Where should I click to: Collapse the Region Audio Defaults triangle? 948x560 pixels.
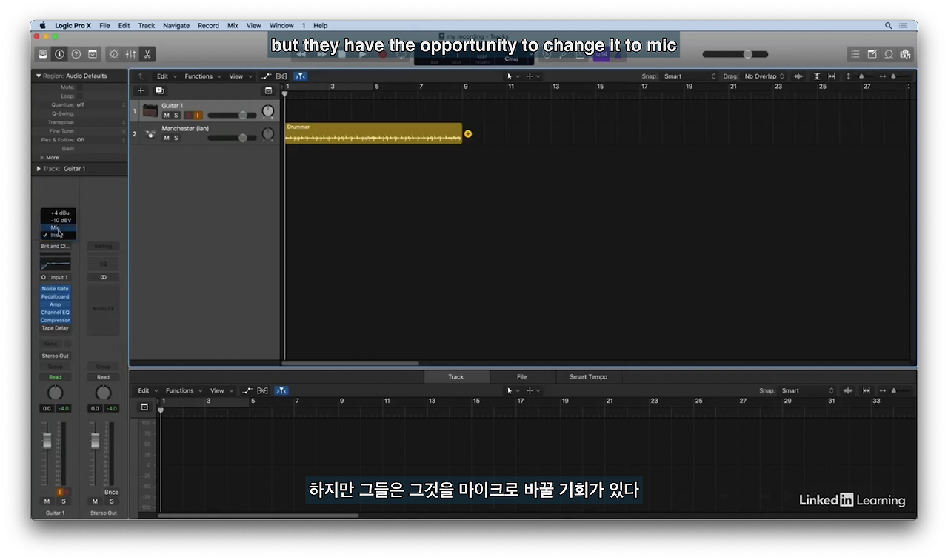(x=39, y=76)
